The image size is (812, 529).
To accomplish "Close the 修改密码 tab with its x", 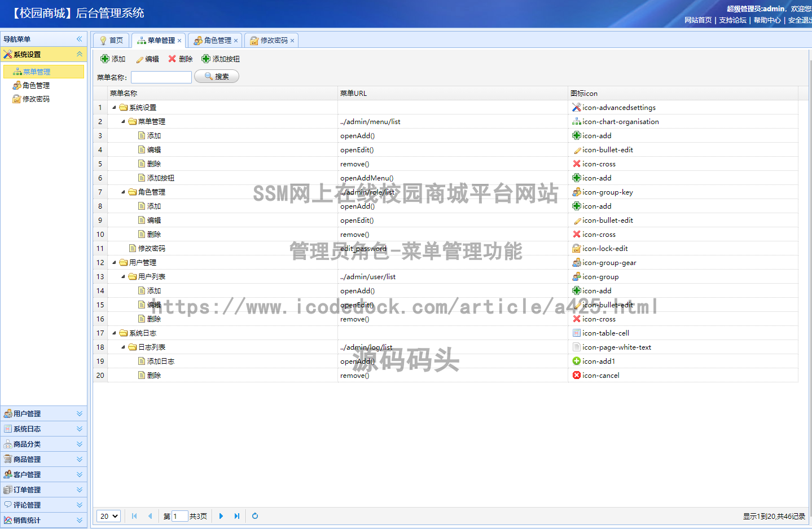I will [x=292, y=40].
